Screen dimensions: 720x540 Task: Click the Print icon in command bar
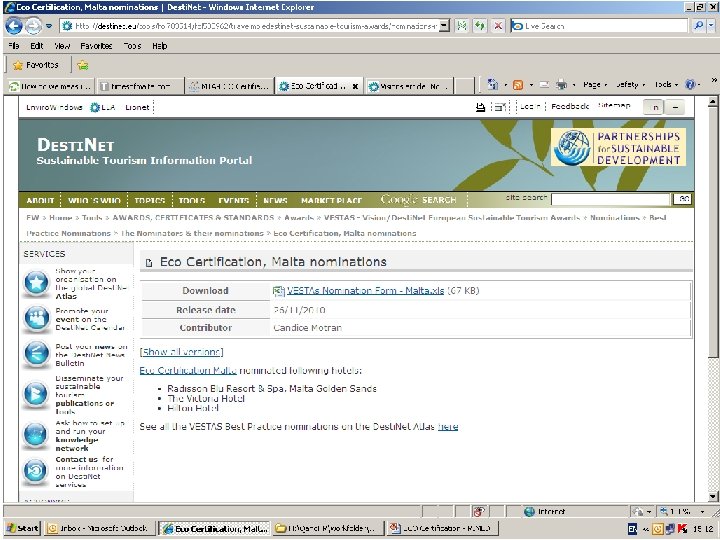(561, 85)
